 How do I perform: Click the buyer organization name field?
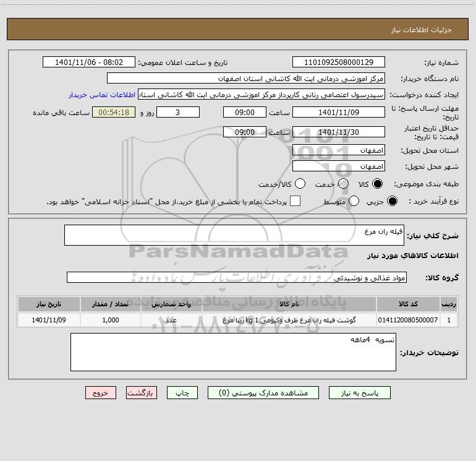tap(246, 78)
